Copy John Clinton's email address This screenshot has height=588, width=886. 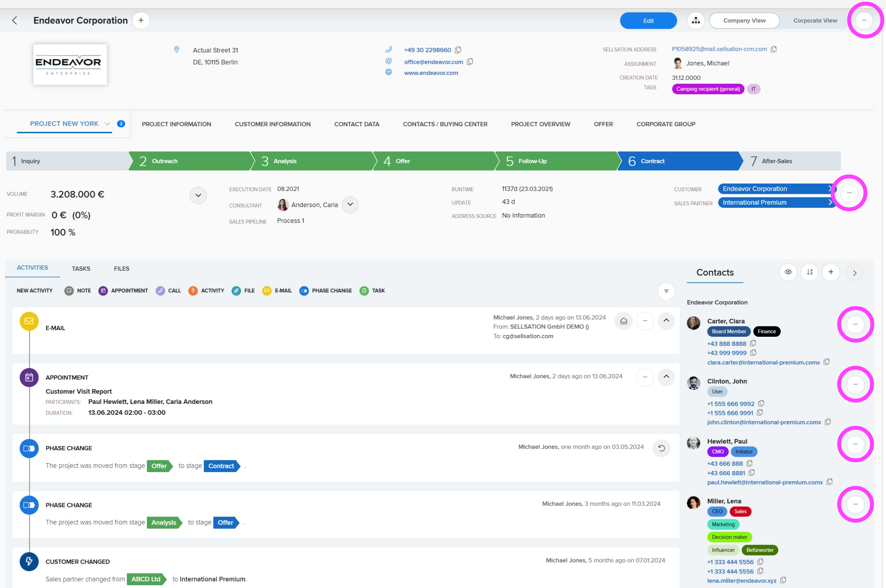coord(828,422)
